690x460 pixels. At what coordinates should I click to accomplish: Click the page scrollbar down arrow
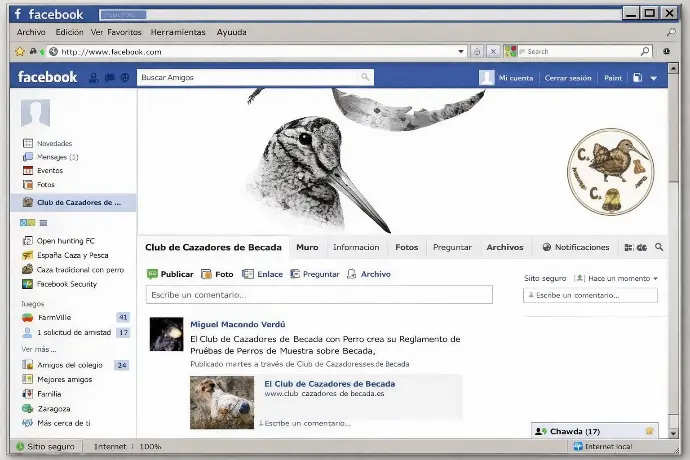point(673,433)
